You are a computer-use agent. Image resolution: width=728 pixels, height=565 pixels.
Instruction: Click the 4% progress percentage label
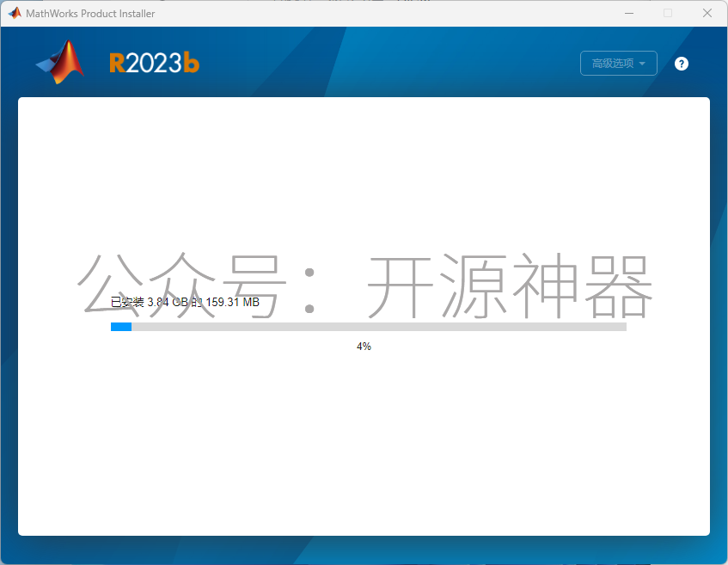pyautogui.click(x=364, y=347)
